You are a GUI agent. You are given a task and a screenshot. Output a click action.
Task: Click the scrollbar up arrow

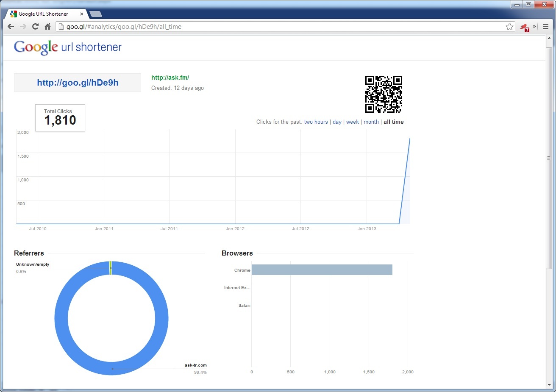pyautogui.click(x=549, y=39)
